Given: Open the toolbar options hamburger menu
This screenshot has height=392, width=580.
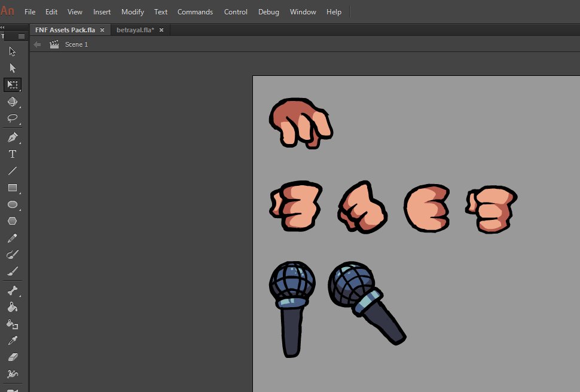Looking at the screenshot, I should pyautogui.click(x=20, y=36).
